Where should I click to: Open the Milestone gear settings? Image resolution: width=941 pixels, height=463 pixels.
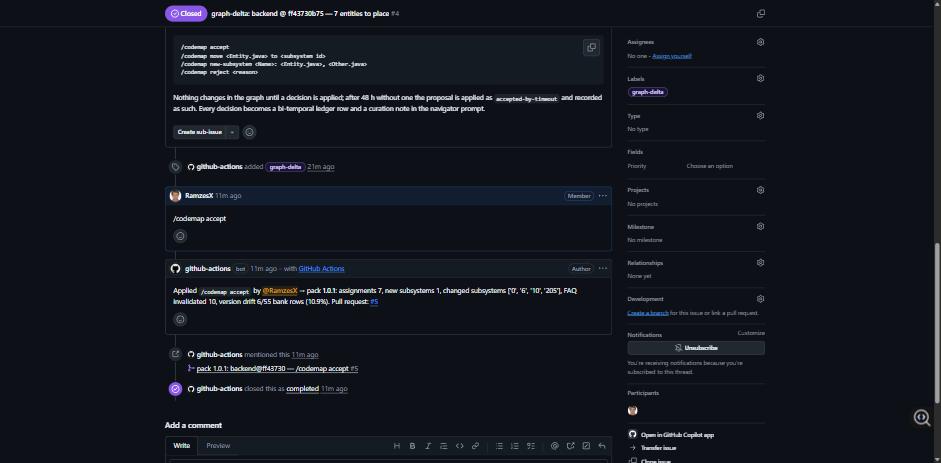760,227
